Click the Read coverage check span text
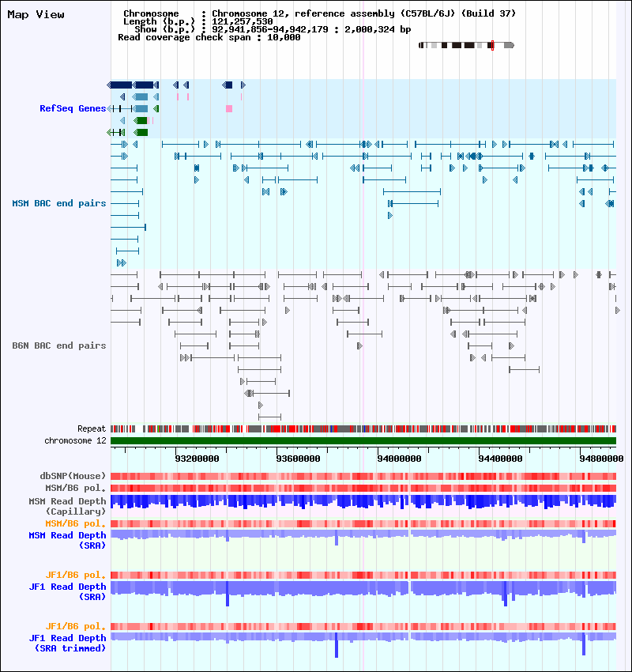 tap(209, 37)
